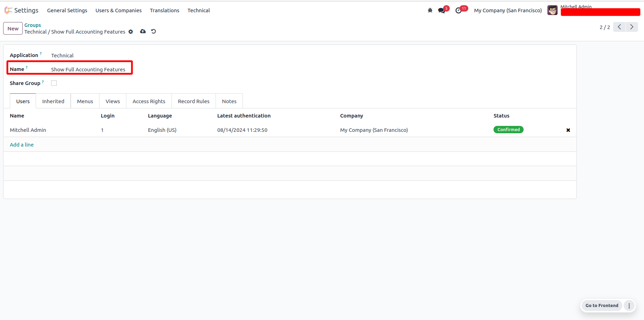644x320 pixels.
Task: Save the record with cloud icon
Action: (143, 31)
